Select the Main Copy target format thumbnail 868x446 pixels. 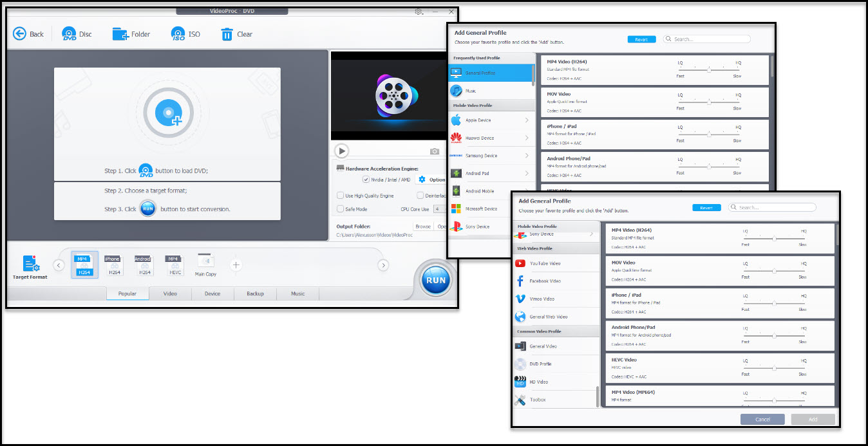pos(206,265)
